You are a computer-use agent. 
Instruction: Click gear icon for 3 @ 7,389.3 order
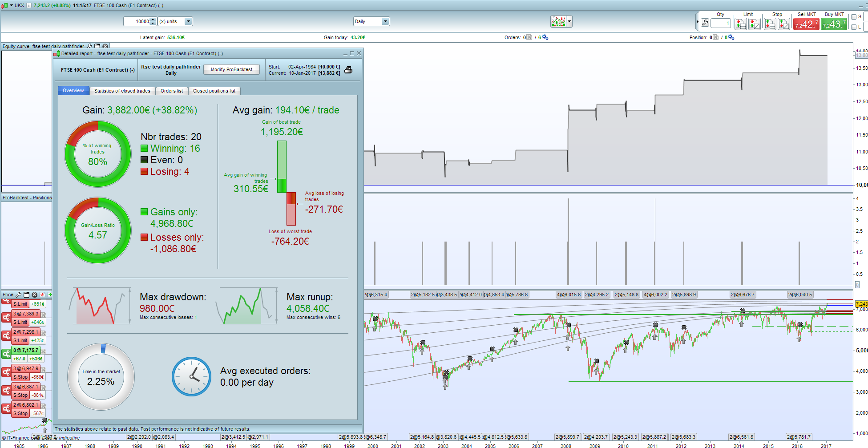6,318
